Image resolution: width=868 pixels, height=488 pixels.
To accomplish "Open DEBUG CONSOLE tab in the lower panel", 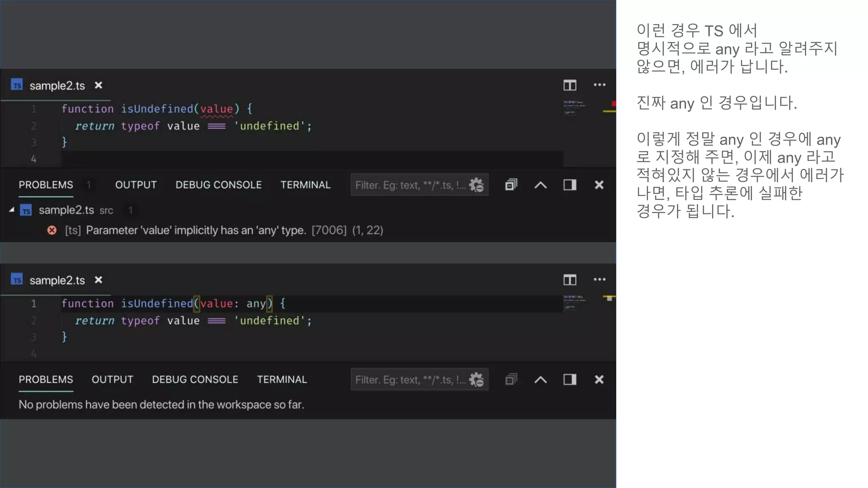I will (x=195, y=379).
